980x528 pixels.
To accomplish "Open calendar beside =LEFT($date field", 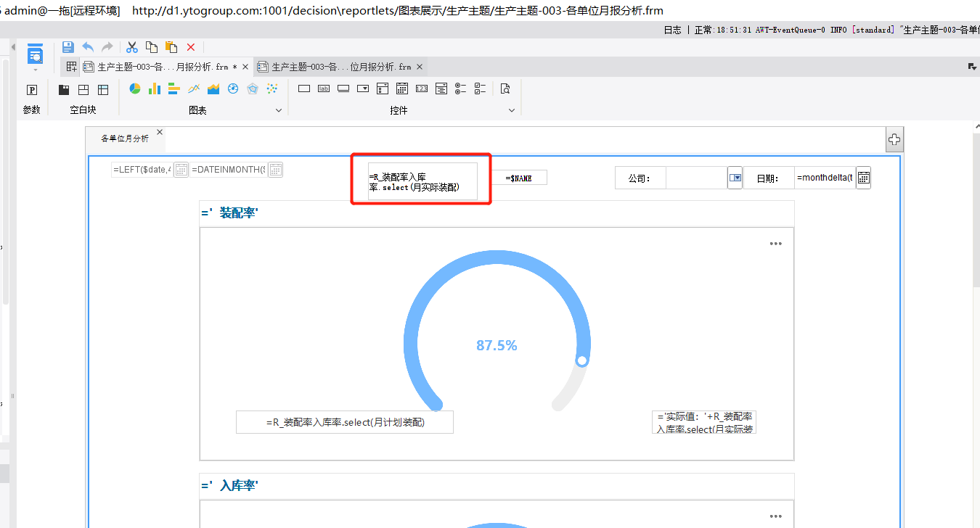I will pyautogui.click(x=181, y=170).
